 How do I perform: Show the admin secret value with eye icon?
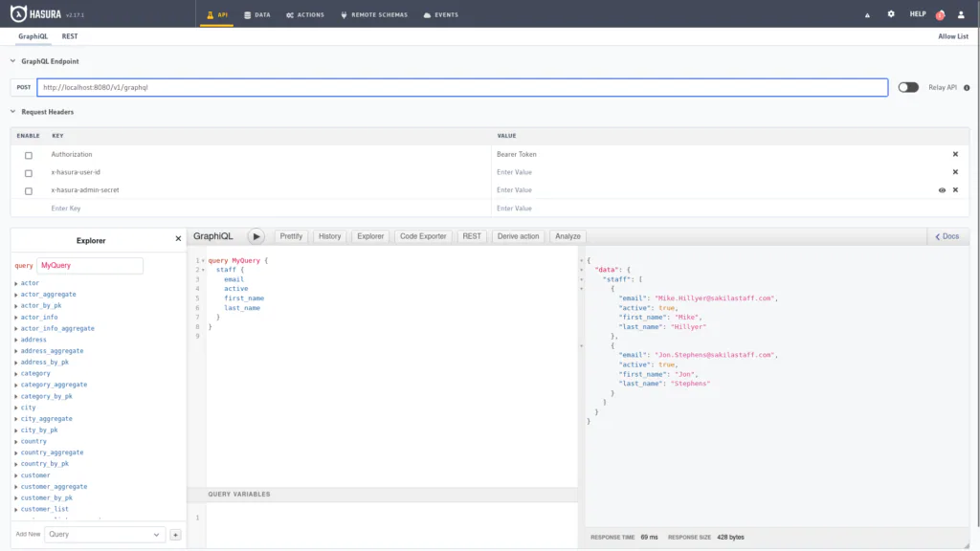point(942,190)
